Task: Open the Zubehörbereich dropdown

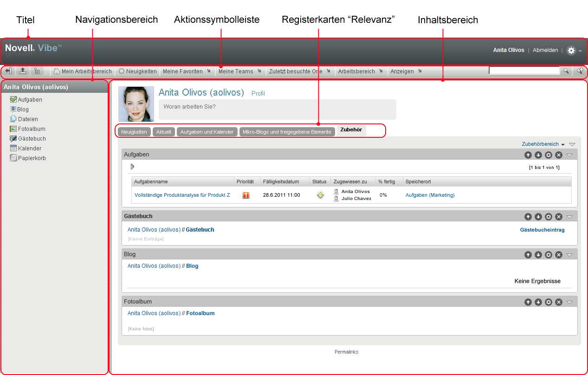Action: [x=543, y=144]
